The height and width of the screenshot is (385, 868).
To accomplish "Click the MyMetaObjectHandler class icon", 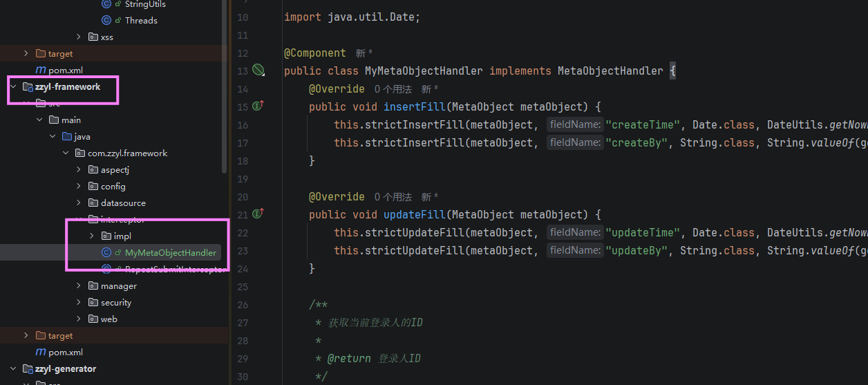I will click(x=106, y=252).
